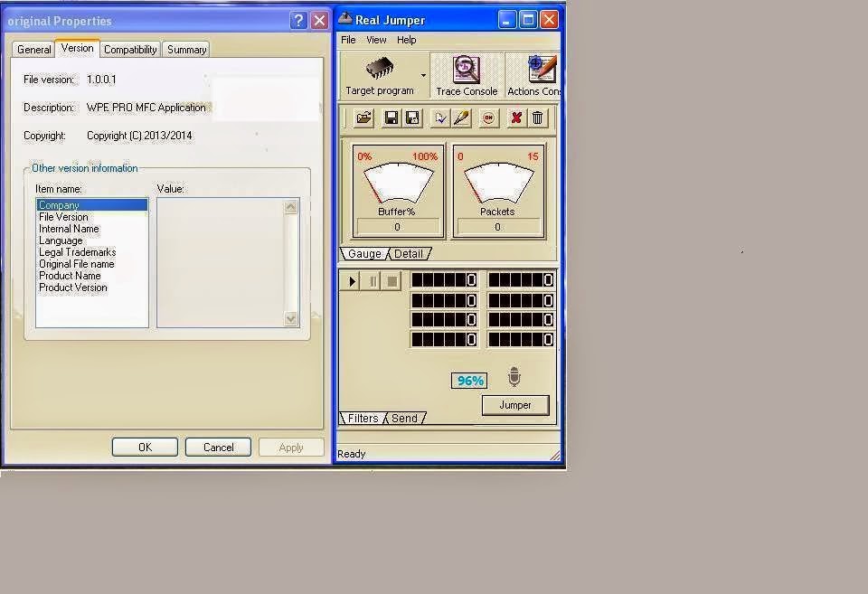Click the first floppy disk save icon
868x594 pixels.
click(x=391, y=118)
